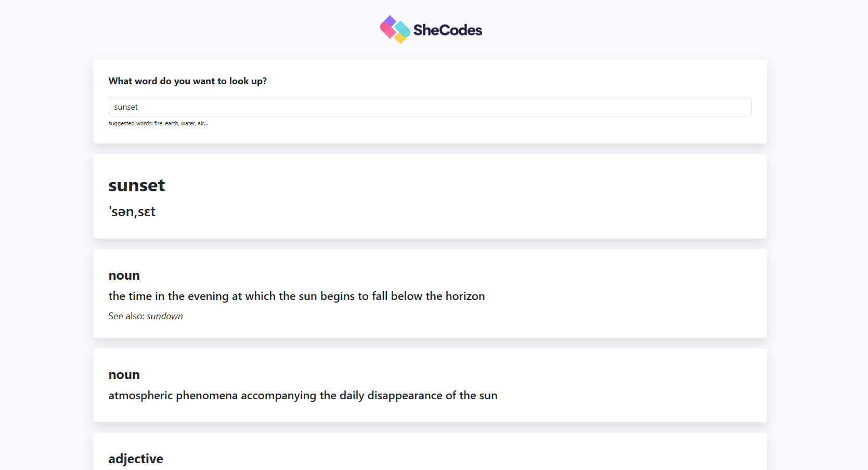Click the "What word do you want to look up?" label

(187, 81)
